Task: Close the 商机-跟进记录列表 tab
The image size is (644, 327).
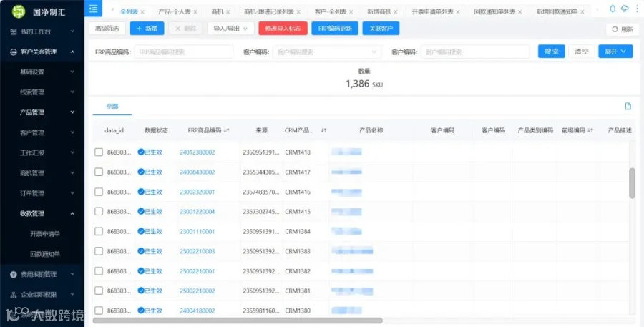Action: 298,12
